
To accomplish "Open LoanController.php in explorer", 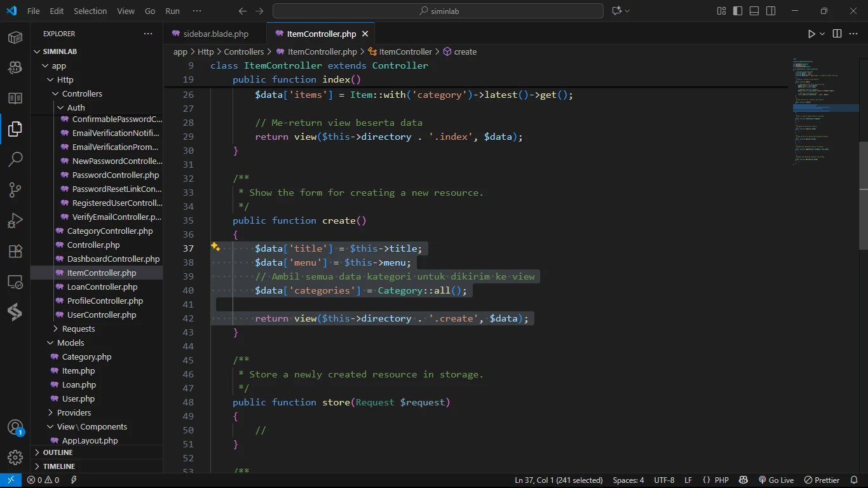I will point(102,287).
